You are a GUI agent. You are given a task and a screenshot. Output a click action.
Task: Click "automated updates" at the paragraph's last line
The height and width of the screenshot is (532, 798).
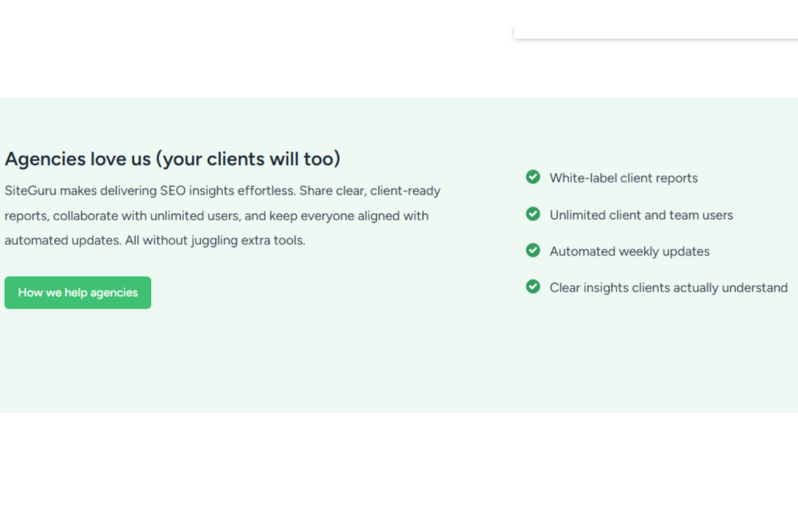click(62, 241)
